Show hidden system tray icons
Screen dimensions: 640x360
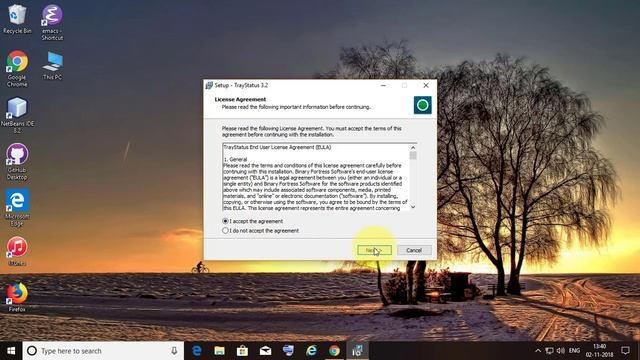[x=538, y=351]
